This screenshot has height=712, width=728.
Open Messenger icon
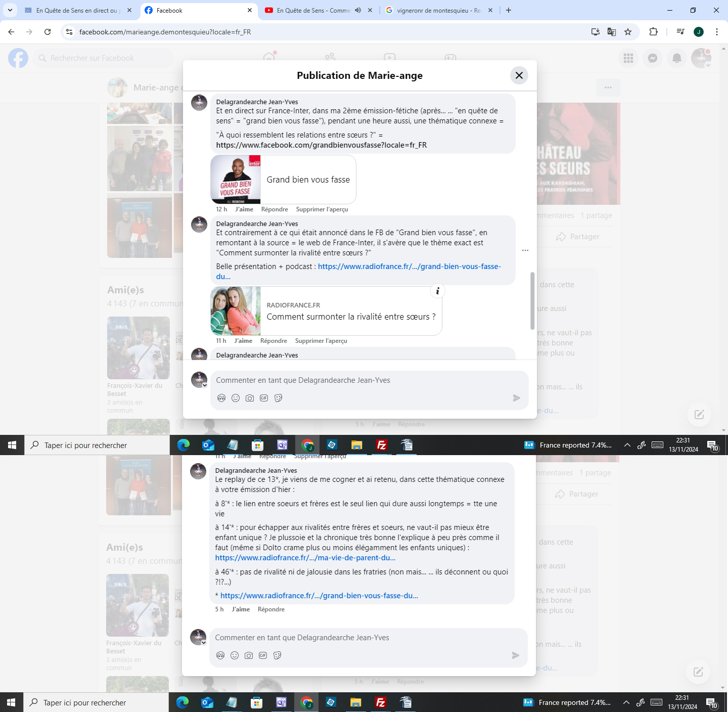tap(653, 58)
